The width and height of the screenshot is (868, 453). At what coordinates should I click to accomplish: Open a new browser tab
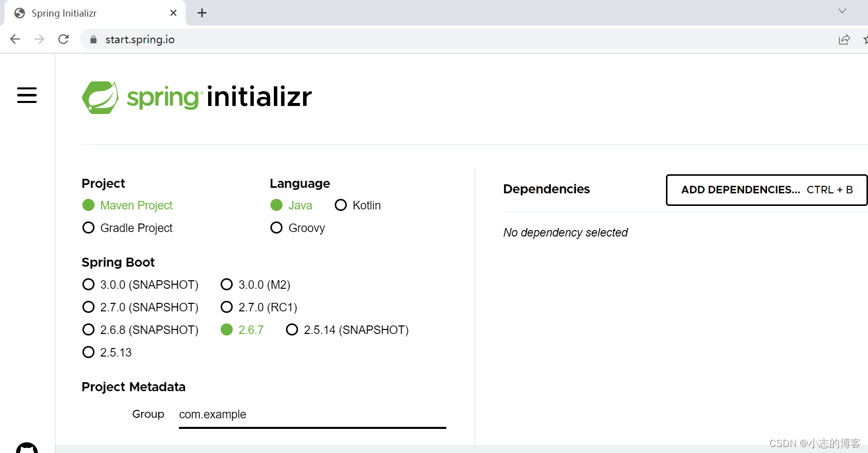click(x=202, y=13)
